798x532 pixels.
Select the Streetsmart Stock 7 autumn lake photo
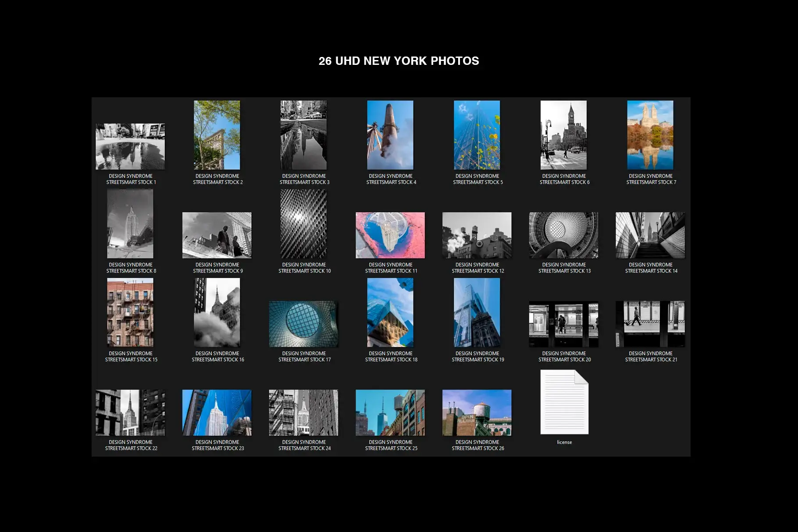click(650, 135)
